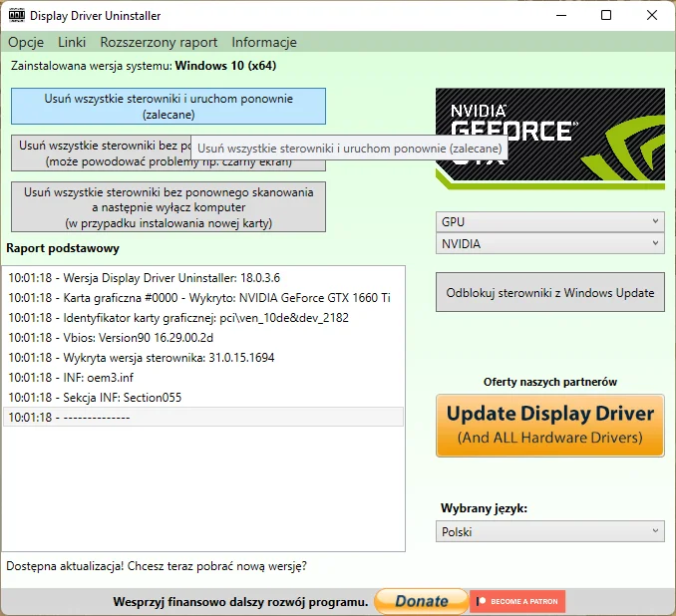Close the Display Driver Uninstaller window
676x616 pixels.
coord(652,16)
